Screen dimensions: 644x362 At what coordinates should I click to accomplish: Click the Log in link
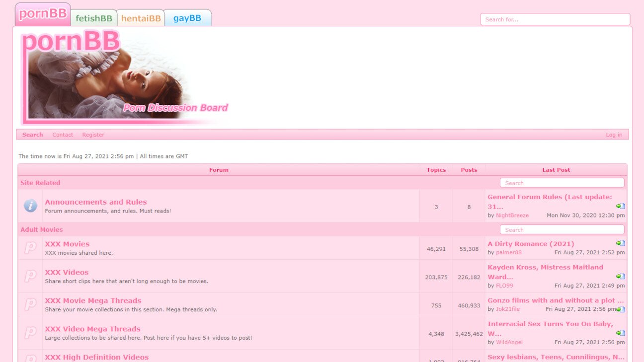614,135
